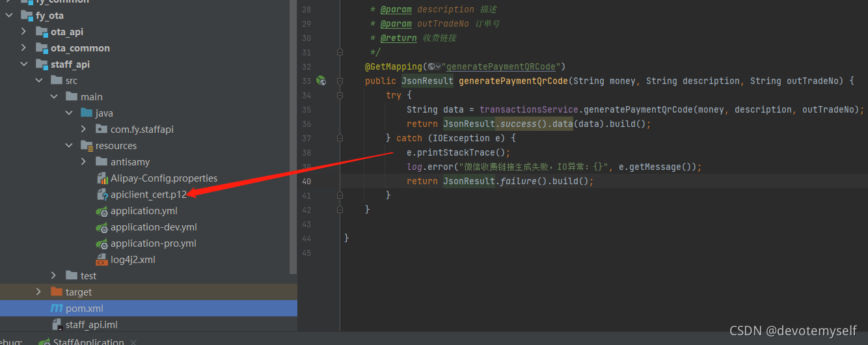Screen dimensions: 868x345
Task: Select the test folder label
Action: [x=88, y=276]
